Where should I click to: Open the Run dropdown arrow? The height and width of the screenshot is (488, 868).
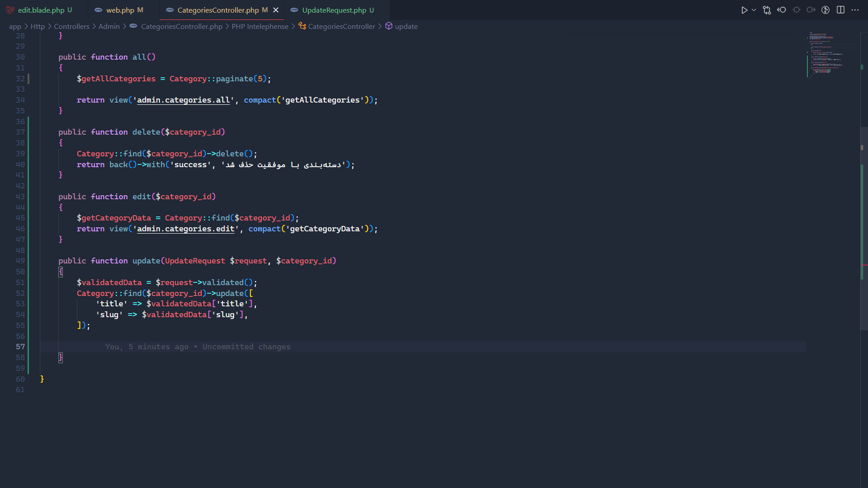[x=754, y=10]
